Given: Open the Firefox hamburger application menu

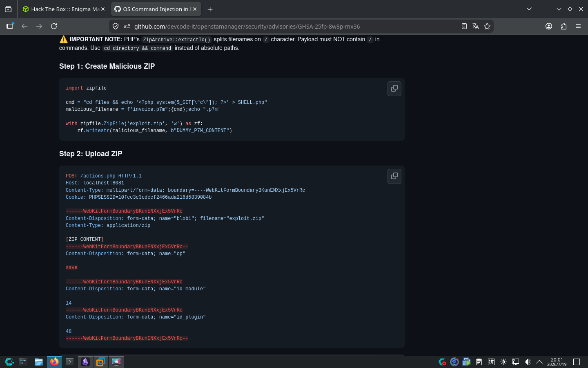Looking at the screenshot, I should click(578, 26).
